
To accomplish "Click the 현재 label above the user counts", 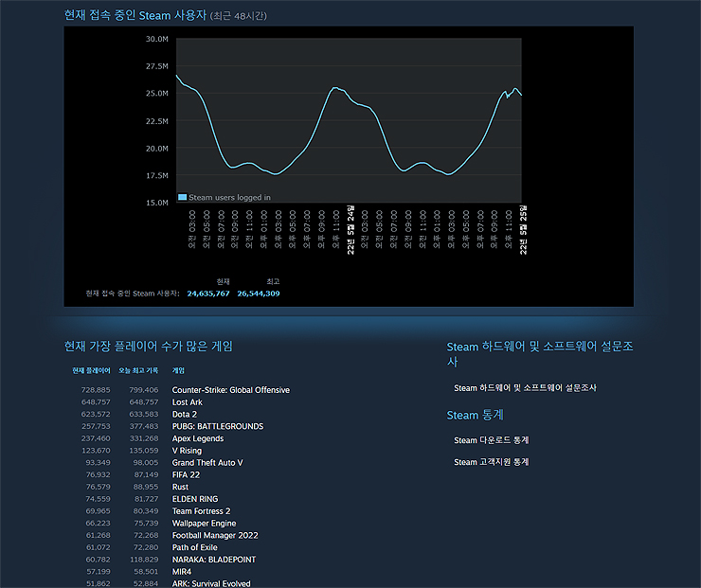I will 223,281.
